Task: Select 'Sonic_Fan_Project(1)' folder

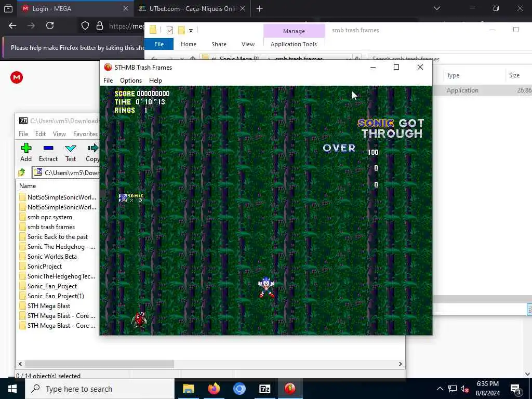Action: (x=56, y=296)
